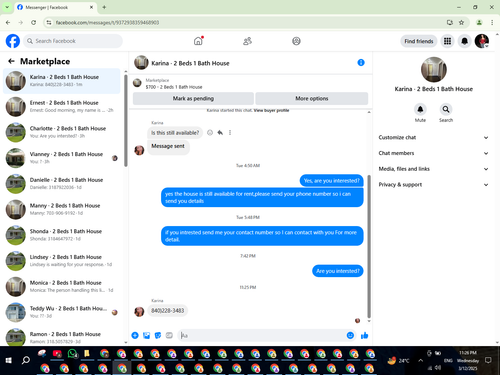Open Charlotte's 2 Beds 1 Bath House chat
The width and height of the screenshot is (500, 375).
pos(62,132)
